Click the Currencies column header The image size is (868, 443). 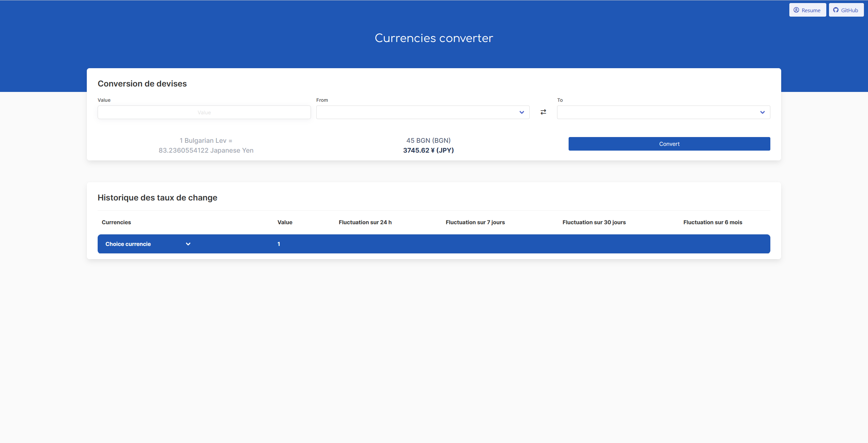point(116,222)
